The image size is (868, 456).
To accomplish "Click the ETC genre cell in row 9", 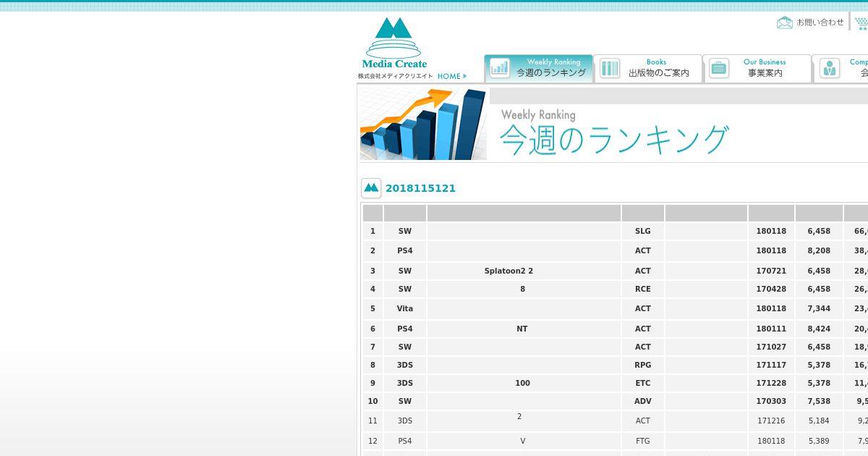I will click(x=643, y=383).
